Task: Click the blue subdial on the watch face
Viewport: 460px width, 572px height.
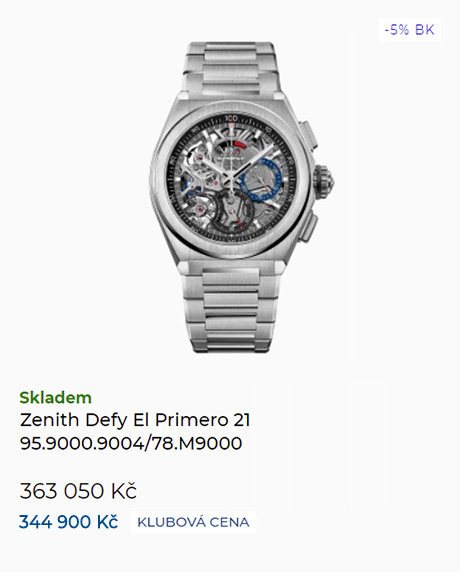Action: tap(261, 179)
